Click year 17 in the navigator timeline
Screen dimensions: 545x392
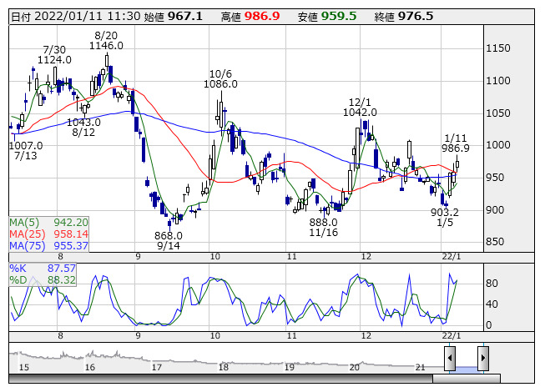coord(157,367)
